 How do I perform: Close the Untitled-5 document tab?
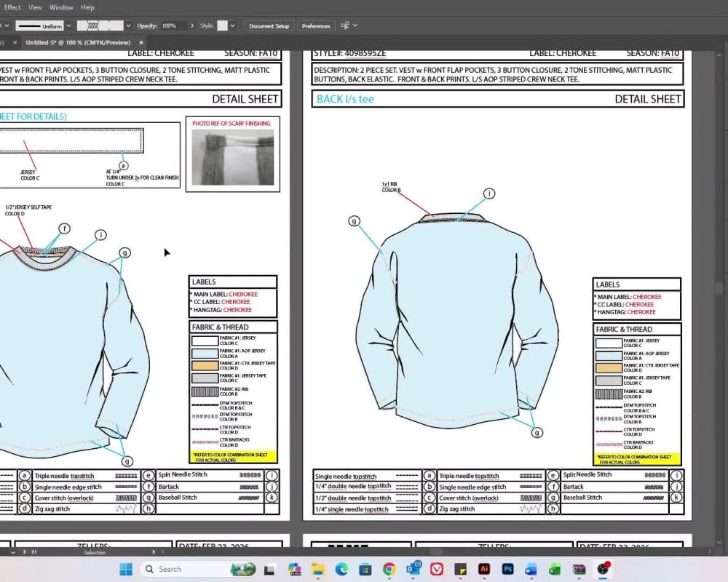[141, 42]
